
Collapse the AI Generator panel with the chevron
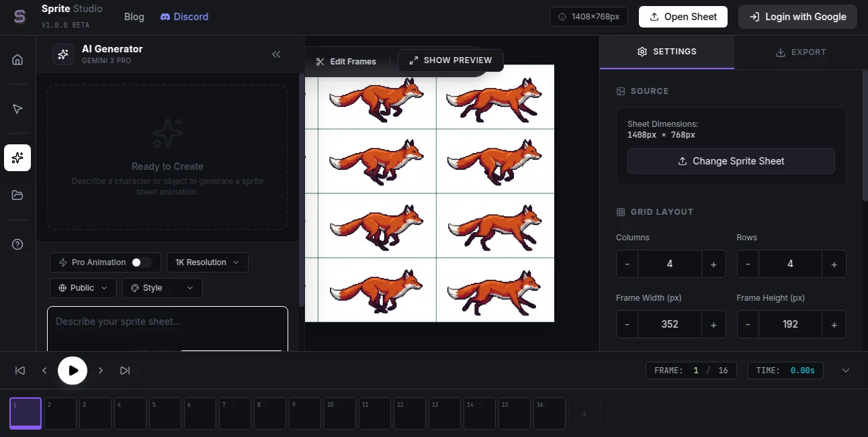[x=276, y=54]
